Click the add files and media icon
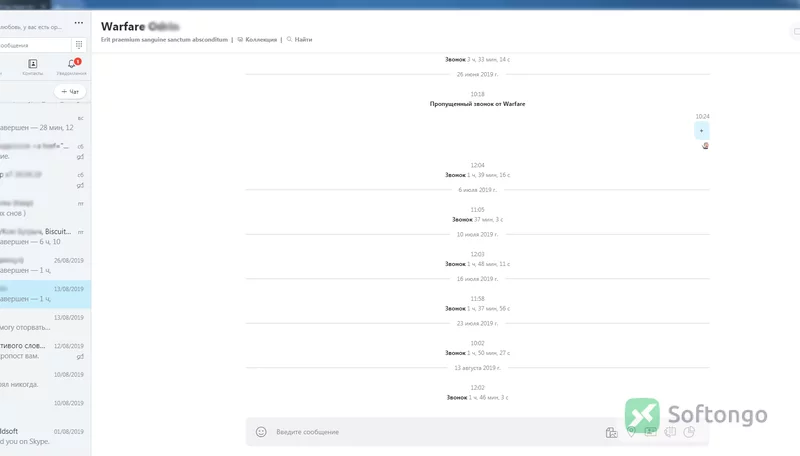The width and height of the screenshot is (800, 456). point(611,433)
